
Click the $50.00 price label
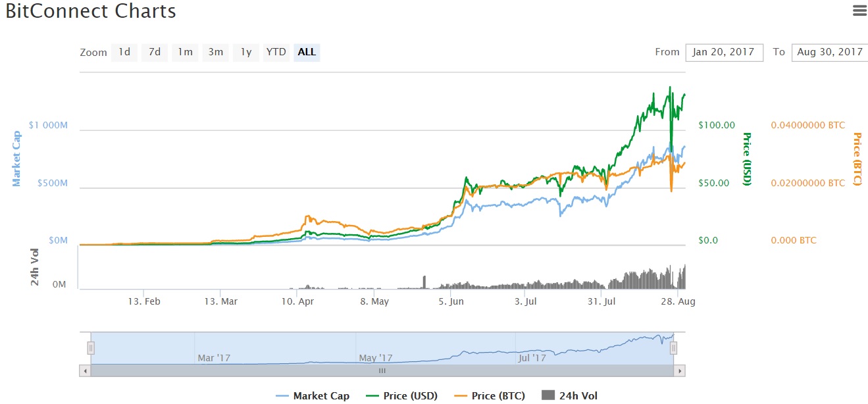[x=714, y=183]
